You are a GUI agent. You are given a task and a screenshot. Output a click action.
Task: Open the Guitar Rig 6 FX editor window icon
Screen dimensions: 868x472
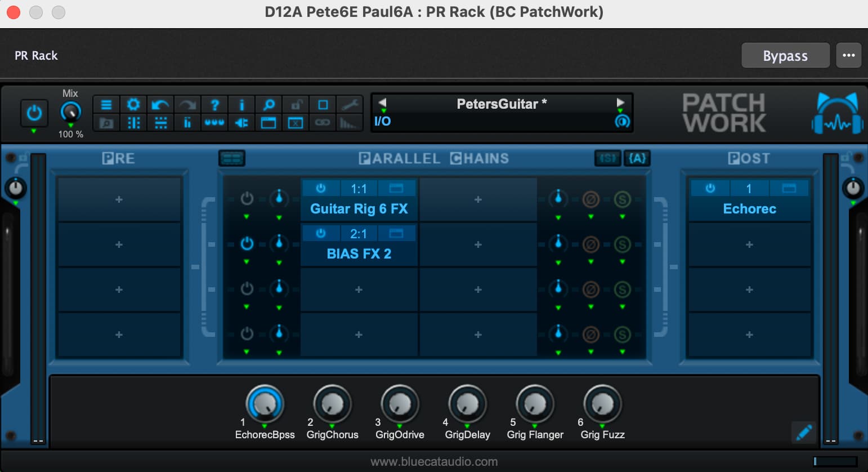(396, 188)
